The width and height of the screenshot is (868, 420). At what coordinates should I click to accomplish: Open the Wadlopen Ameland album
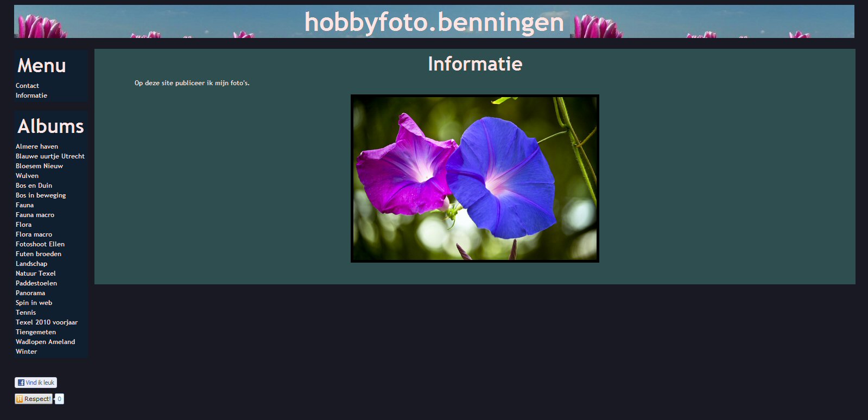tap(46, 342)
